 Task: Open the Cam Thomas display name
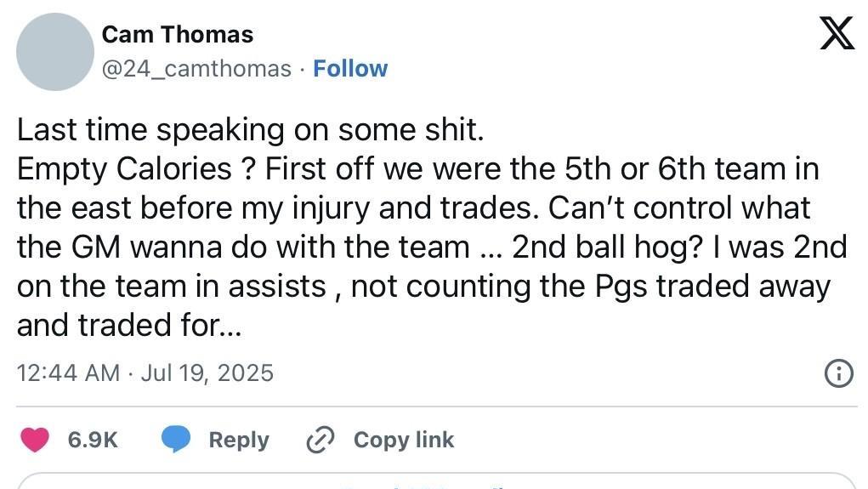177,35
